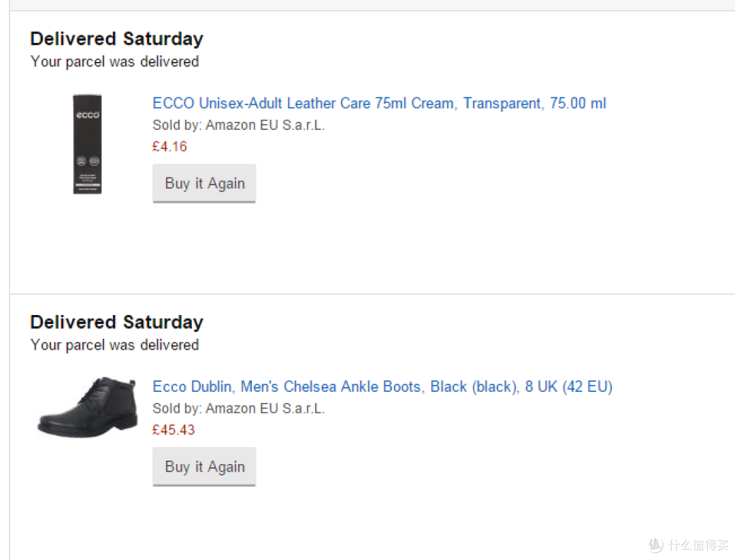Click the vertical border line beside the orders

[x=10, y=281]
